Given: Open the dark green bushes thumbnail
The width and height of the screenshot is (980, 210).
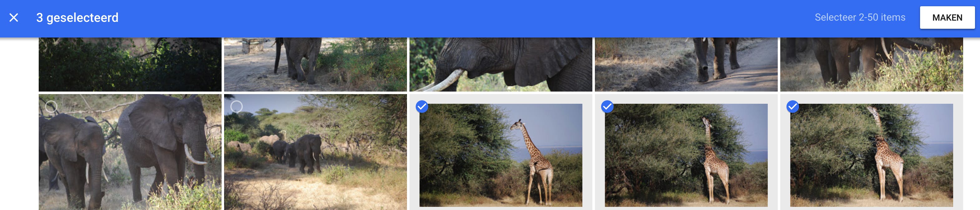Looking at the screenshot, I should tap(130, 64).
